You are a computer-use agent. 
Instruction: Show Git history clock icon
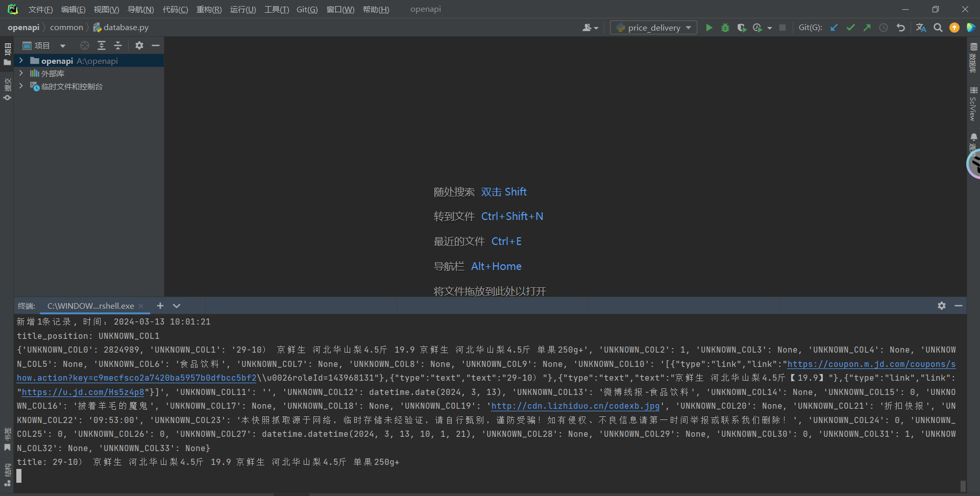point(884,28)
